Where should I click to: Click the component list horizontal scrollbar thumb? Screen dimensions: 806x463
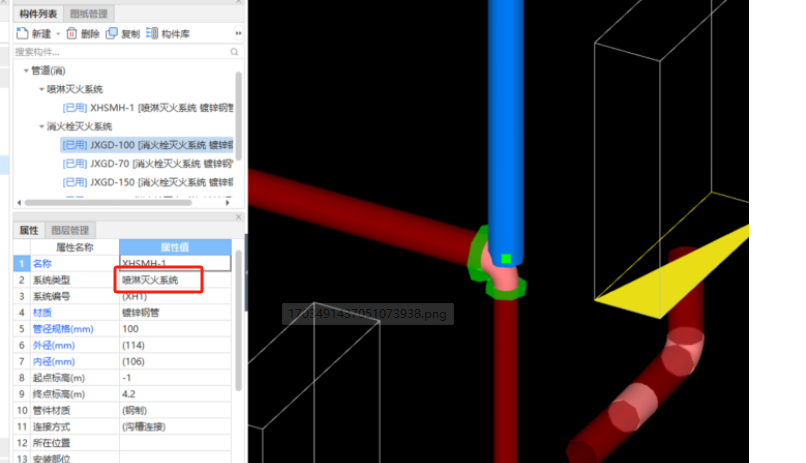108,202
